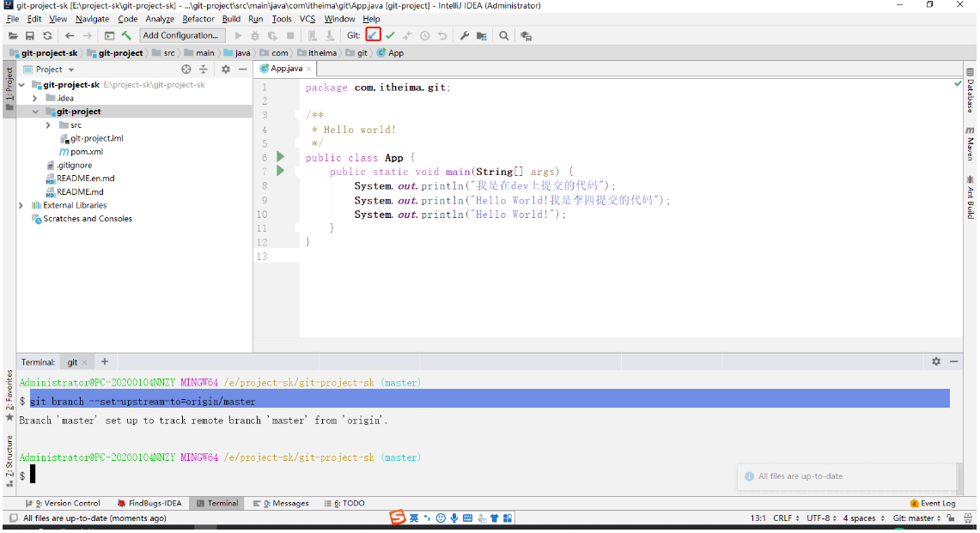This screenshot has width=980, height=533.
Task: Click run gutter icon next to class App
Action: pyautogui.click(x=281, y=157)
